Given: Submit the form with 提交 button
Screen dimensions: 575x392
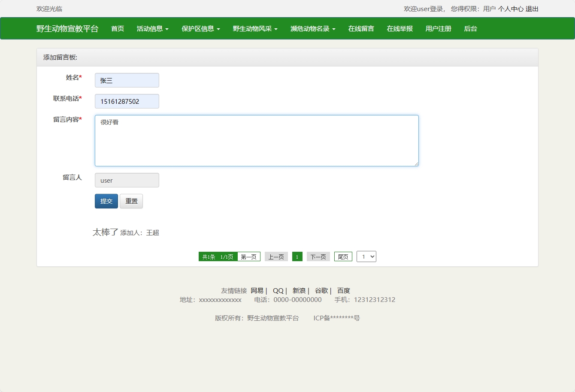Looking at the screenshot, I should coord(106,201).
